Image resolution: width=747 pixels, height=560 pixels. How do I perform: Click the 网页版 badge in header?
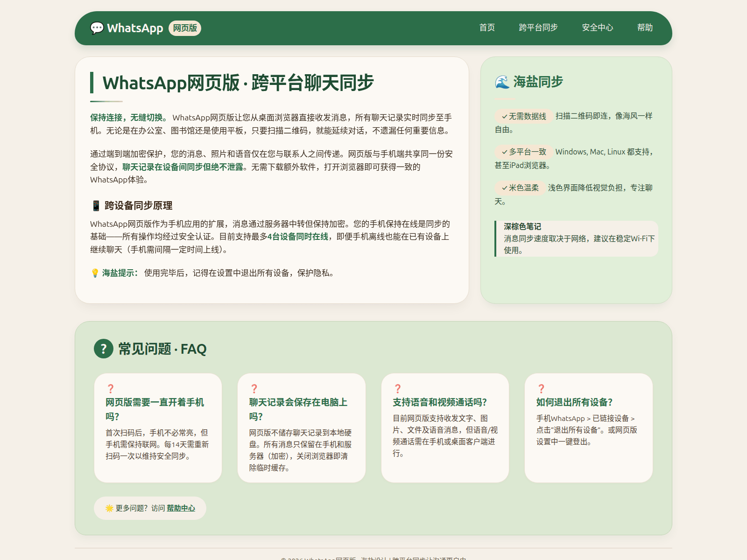coord(185,28)
